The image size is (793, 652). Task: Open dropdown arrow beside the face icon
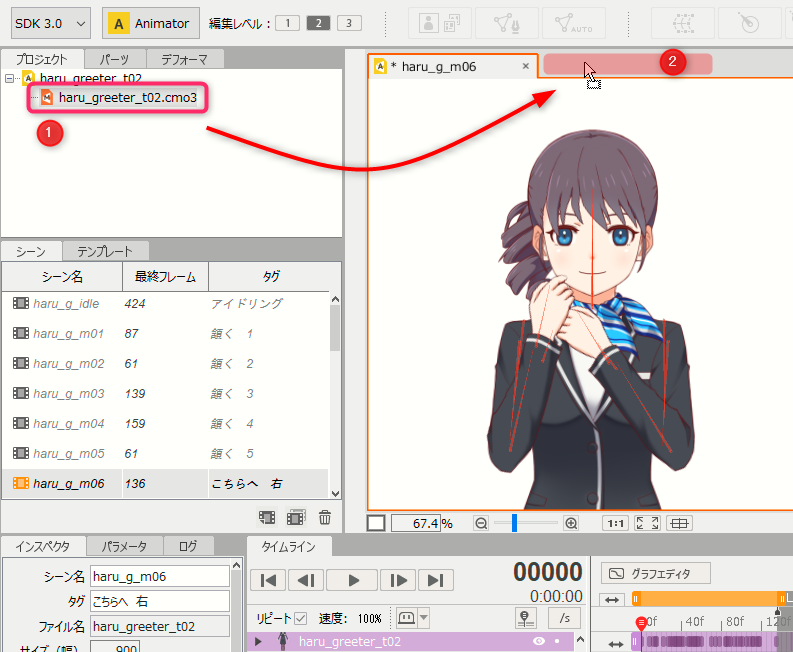(424, 618)
